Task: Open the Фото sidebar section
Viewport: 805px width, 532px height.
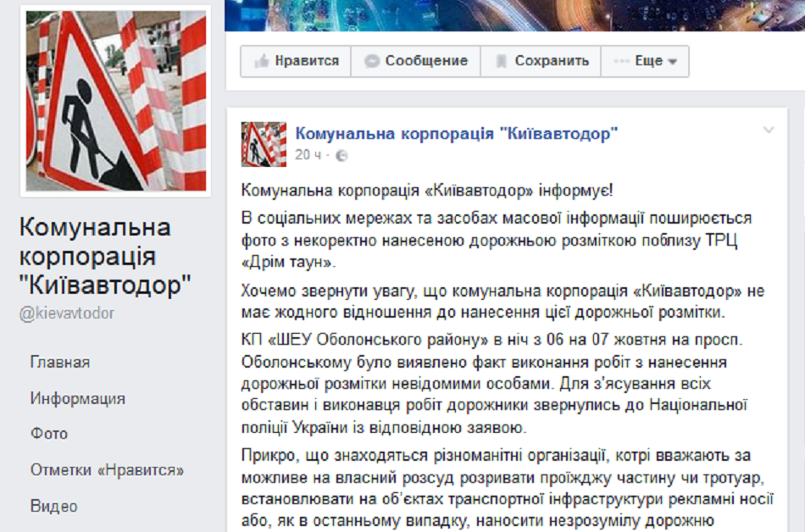Action: pyautogui.click(x=49, y=434)
